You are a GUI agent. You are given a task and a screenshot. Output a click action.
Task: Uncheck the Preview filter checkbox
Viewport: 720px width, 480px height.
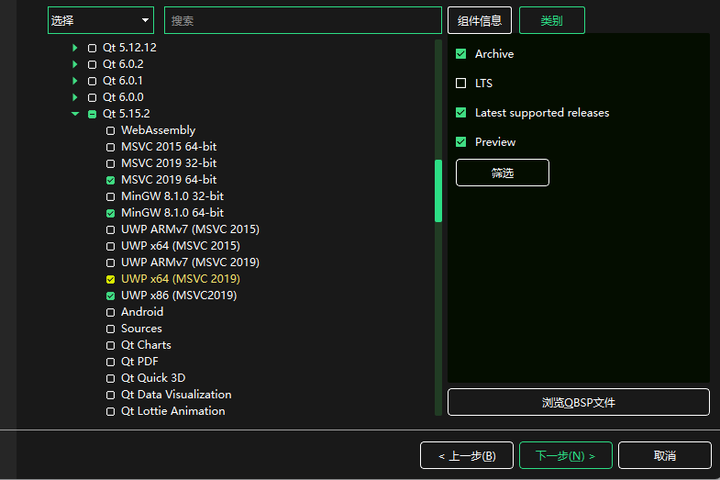[x=461, y=142]
